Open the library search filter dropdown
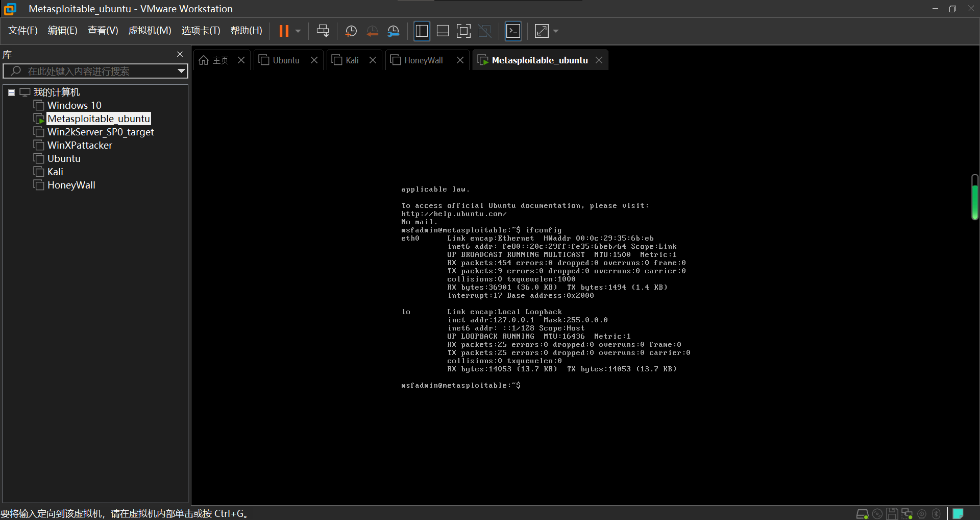Image resolution: width=980 pixels, height=520 pixels. [x=181, y=71]
